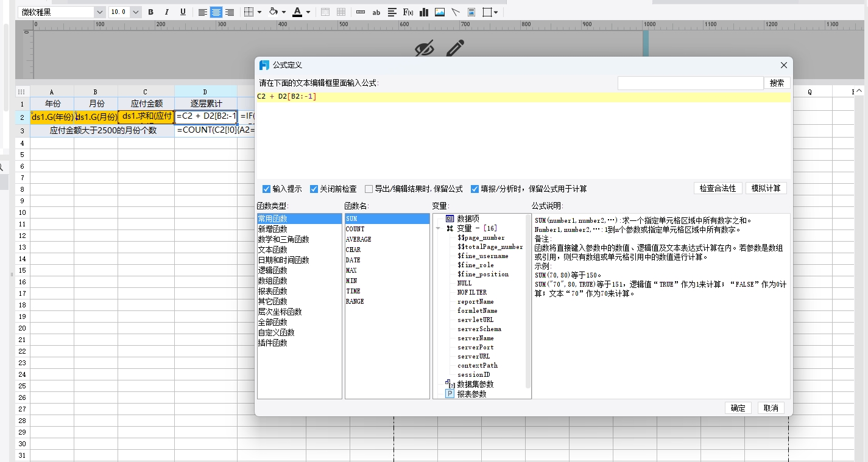Insert rich text element icon
The image size is (868, 462).
coord(392,12)
